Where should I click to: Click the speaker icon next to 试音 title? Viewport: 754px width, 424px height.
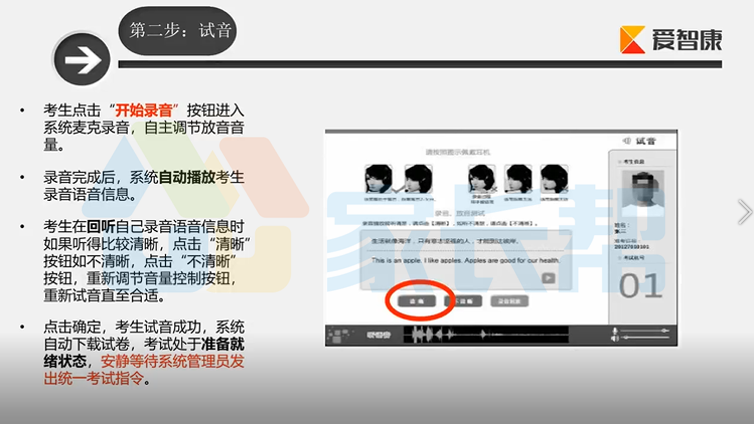(x=626, y=141)
